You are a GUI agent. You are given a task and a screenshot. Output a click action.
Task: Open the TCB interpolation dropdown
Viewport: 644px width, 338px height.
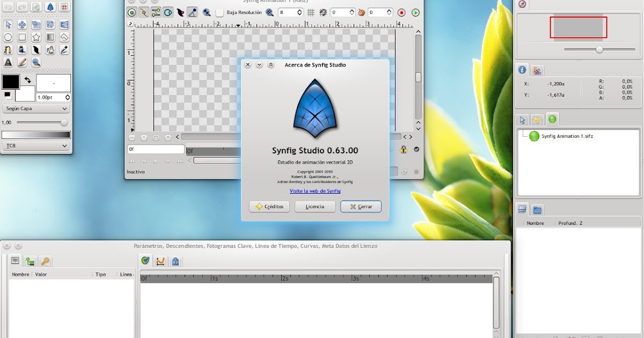[x=36, y=146]
